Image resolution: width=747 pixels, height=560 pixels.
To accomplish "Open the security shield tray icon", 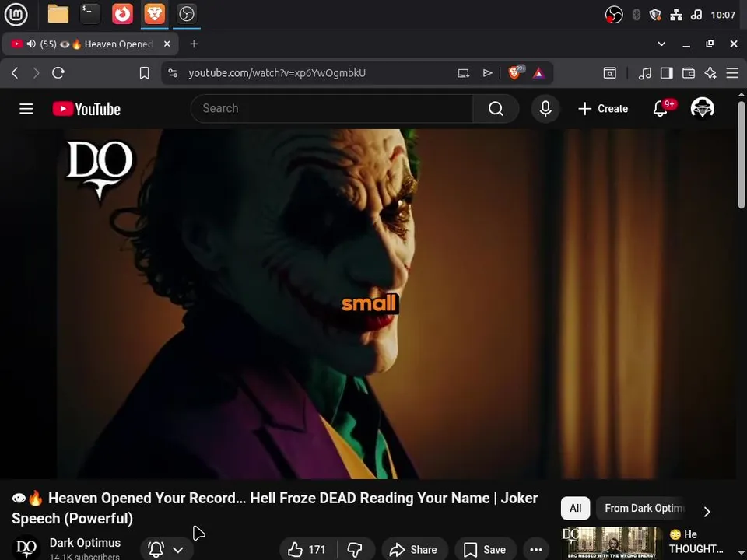I will click(655, 15).
